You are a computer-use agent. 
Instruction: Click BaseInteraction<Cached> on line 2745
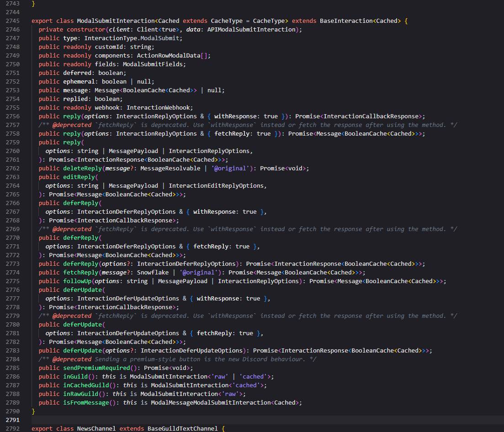[361, 21]
